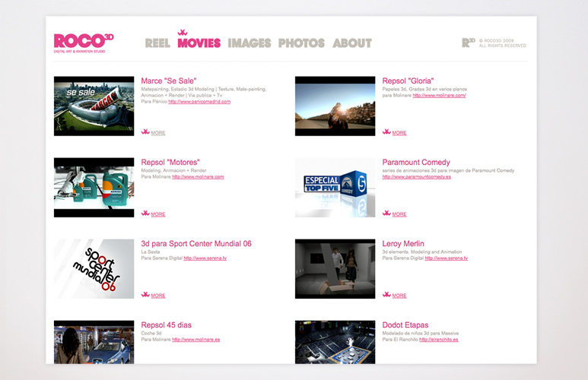
Task: Click crown icon beside Marce Se Sale MORE
Action: [145, 131]
